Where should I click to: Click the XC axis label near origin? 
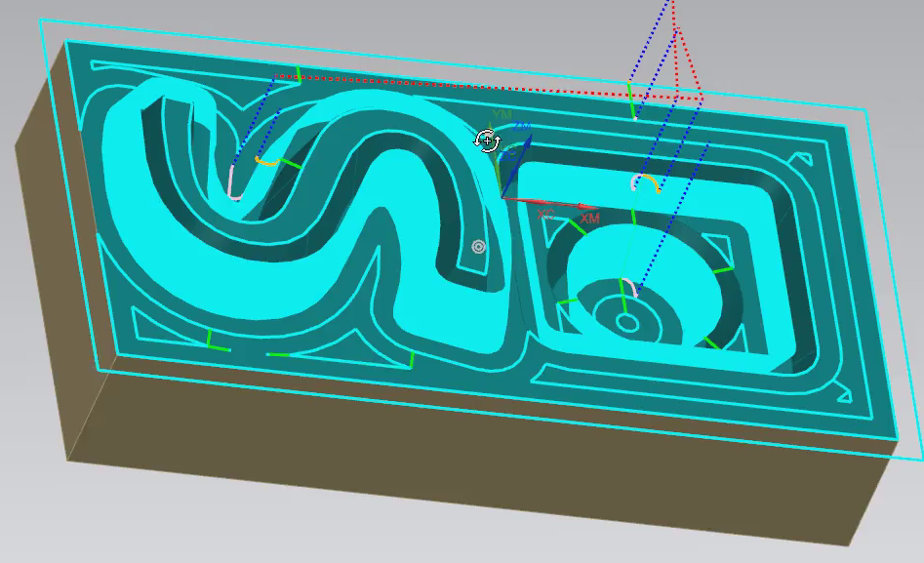pyautogui.click(x=545, y=215)
